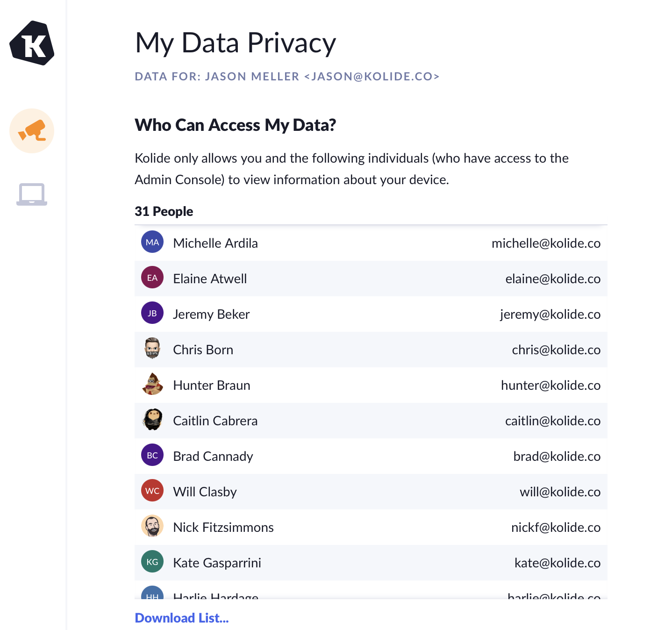This screenshot has height=630, width=672.
Task: Click the nickf@kolide.co email address
Action: [556, 527]
